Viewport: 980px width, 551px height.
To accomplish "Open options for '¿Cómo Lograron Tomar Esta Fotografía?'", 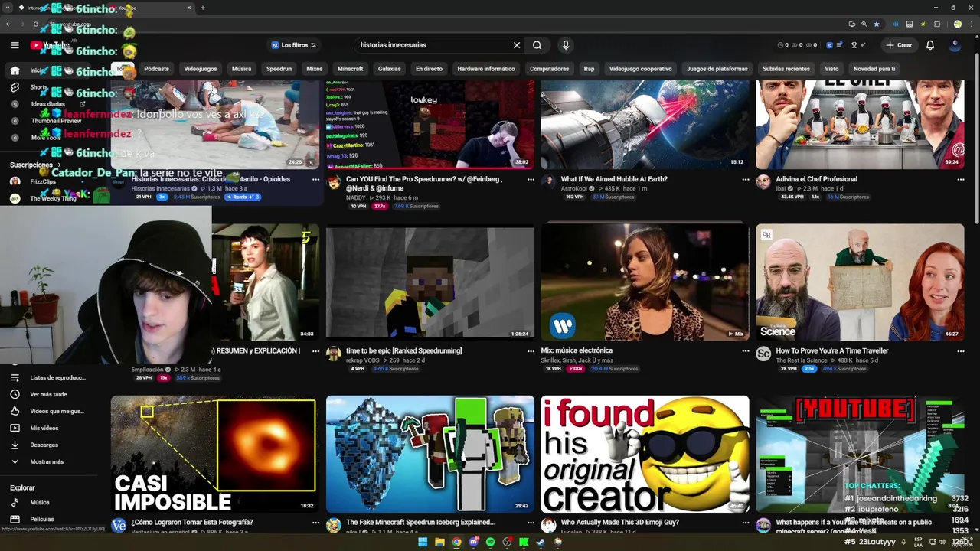I will tap(315, 522).
